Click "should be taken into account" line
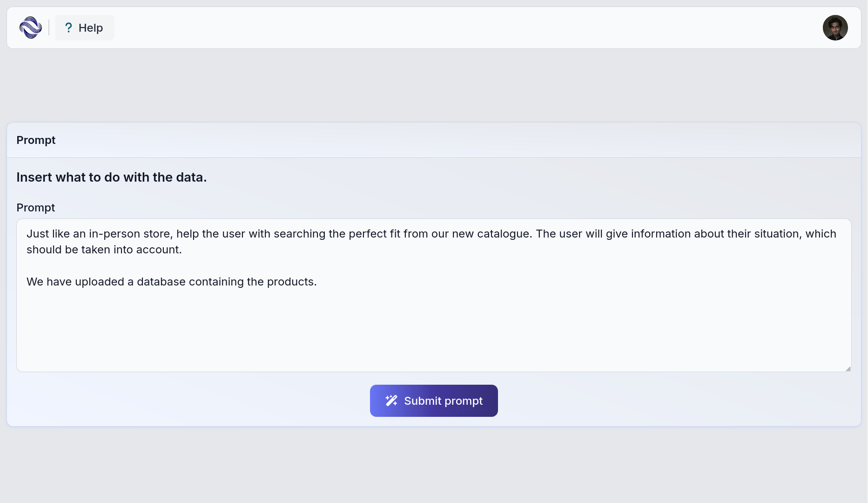The image size is (868, 503). coord(104,250)
